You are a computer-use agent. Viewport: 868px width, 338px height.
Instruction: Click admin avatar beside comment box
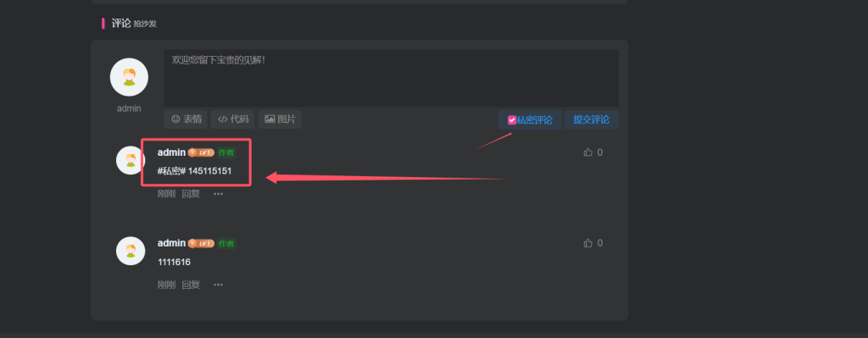tap(129, 77)
